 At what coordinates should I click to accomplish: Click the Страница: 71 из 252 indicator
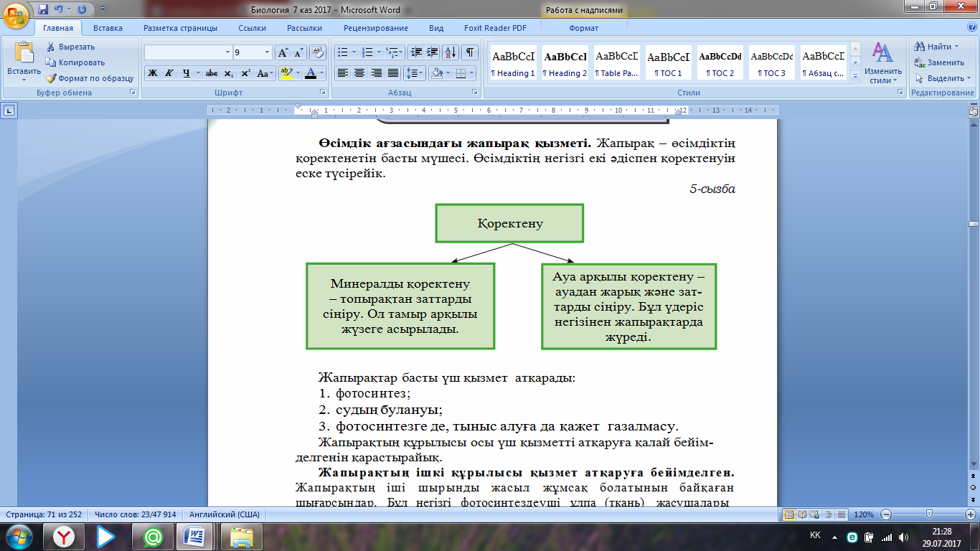click(x=44, y=514)
